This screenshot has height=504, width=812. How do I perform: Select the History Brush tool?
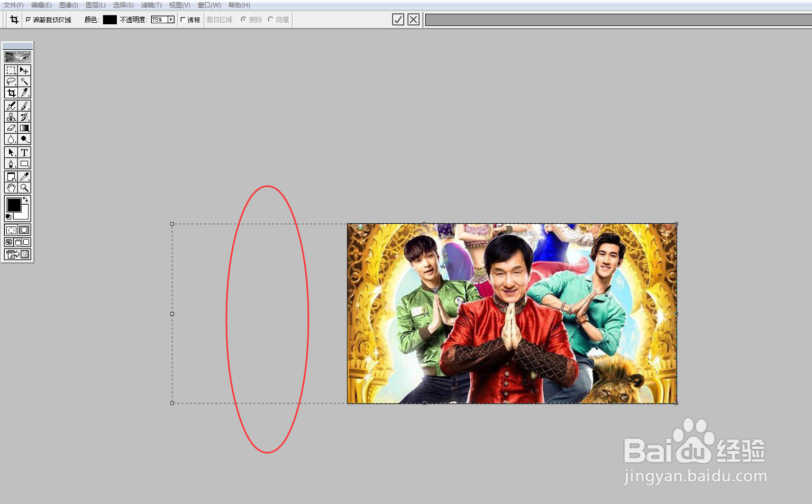[x=24, y=117]
